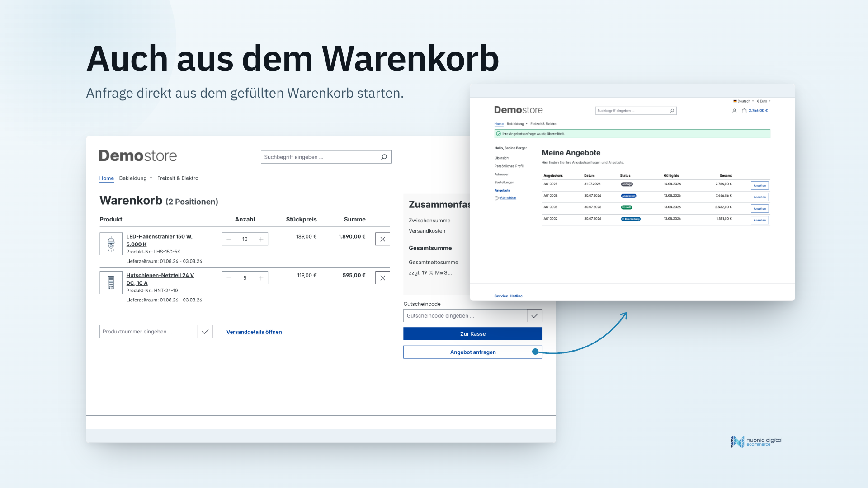
Task: Click the Bestellt status badge for AG10005
Action: pyautogui.click(x=627, y=207)
